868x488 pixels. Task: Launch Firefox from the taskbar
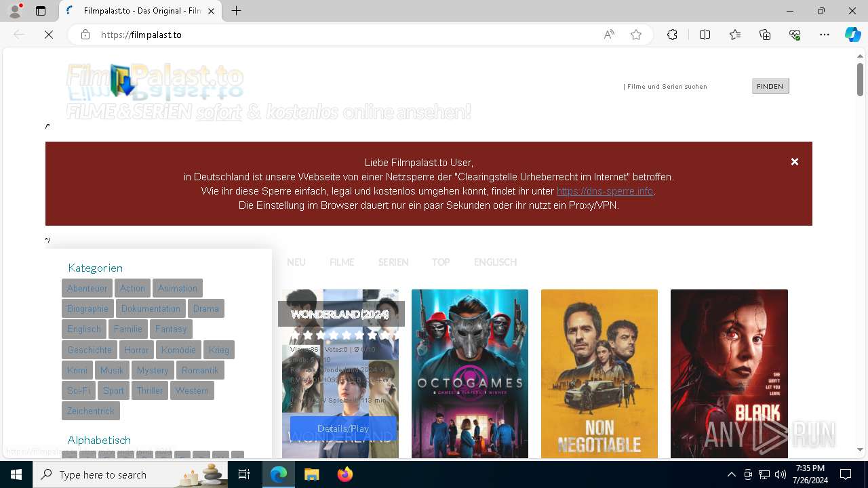[x=344, y=474]
